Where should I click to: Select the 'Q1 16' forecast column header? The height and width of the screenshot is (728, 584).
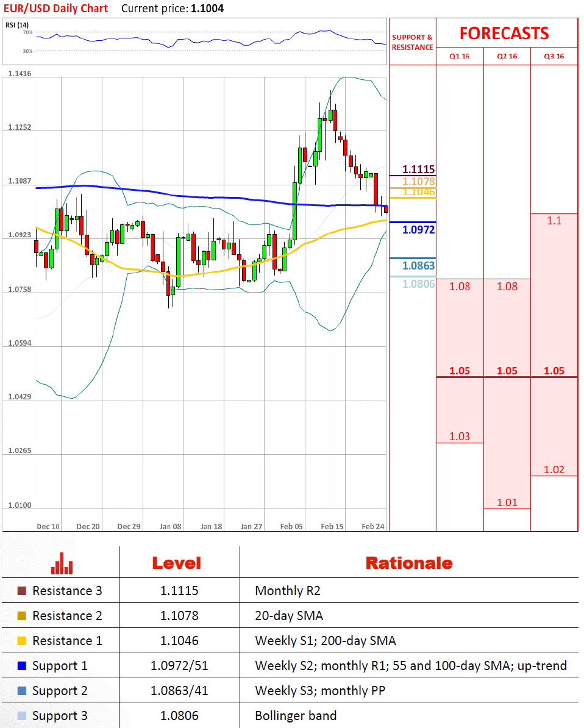[x=460, y=56]
